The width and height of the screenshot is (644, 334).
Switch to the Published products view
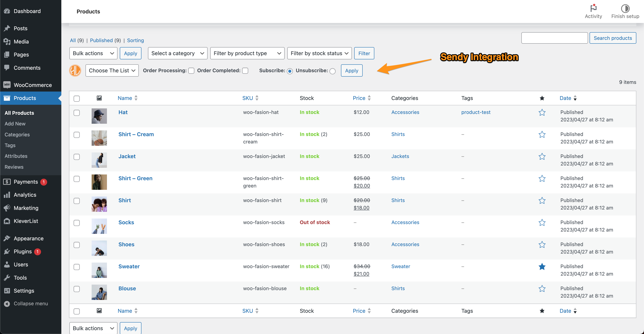click(101, 40)
